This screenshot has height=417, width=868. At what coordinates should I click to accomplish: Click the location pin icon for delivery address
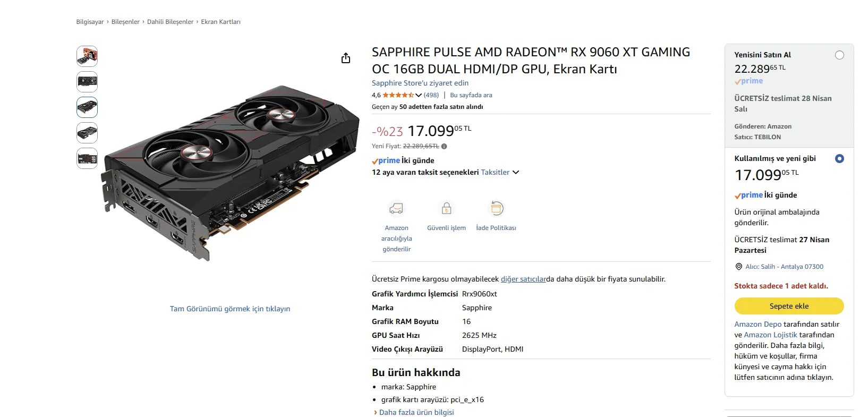(x=738, y=267)
